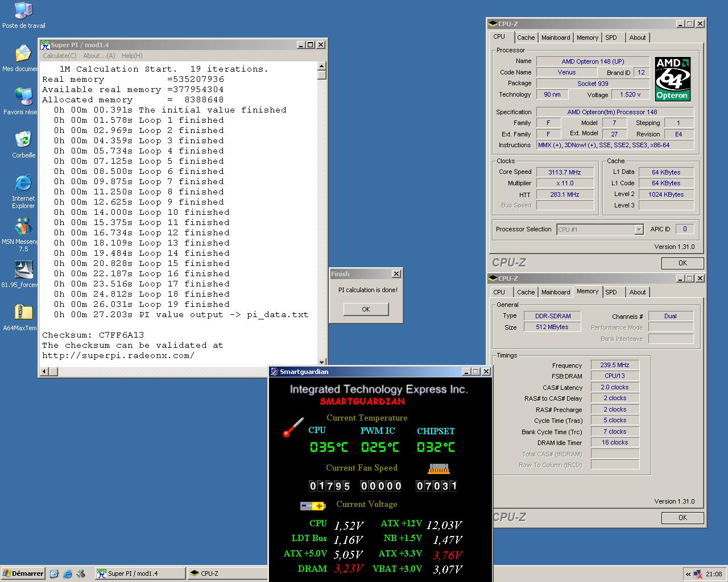Open the Calculate(C) menu in Super PI
The width and height of the screenshot is (728, 582).
tap(60, 56)
